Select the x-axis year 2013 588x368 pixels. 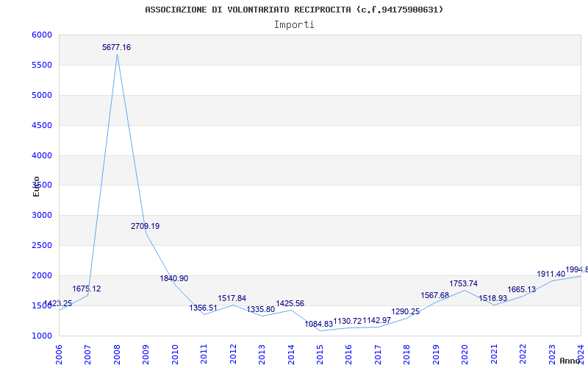pyautogui.click(x=262, y=355)
